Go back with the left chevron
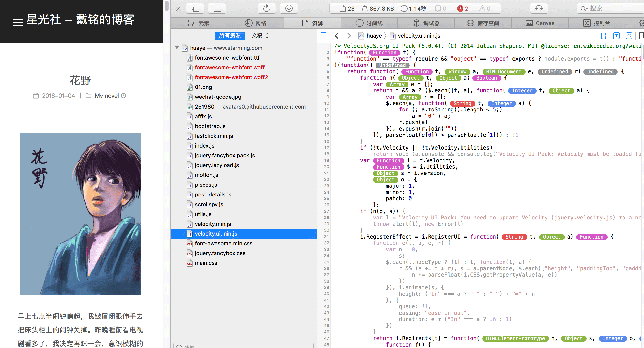The image size is (644, 348). [337, 36]
